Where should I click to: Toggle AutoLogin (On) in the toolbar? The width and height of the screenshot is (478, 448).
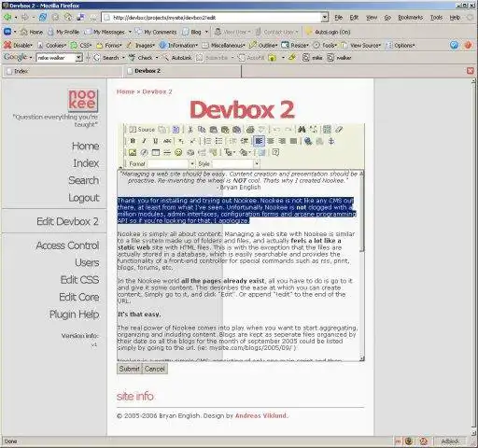pyautogui.click(x=328, y=32)
